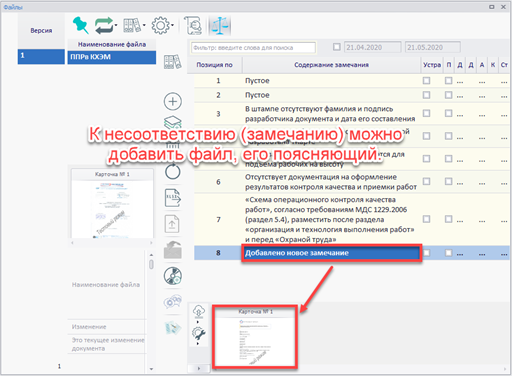Click the upload document icon
The height and width of the screenshot is (376, 512).
click(172, 224)
